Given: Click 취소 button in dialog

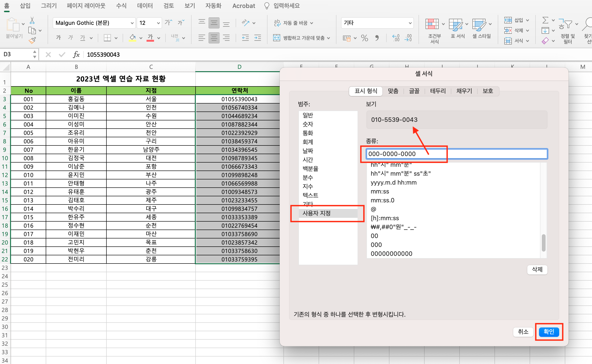Looking at the screenshot, I should click(x=523, y=332).
